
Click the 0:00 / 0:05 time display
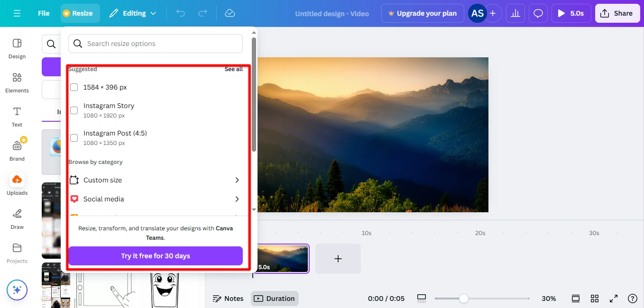point(386,299)
